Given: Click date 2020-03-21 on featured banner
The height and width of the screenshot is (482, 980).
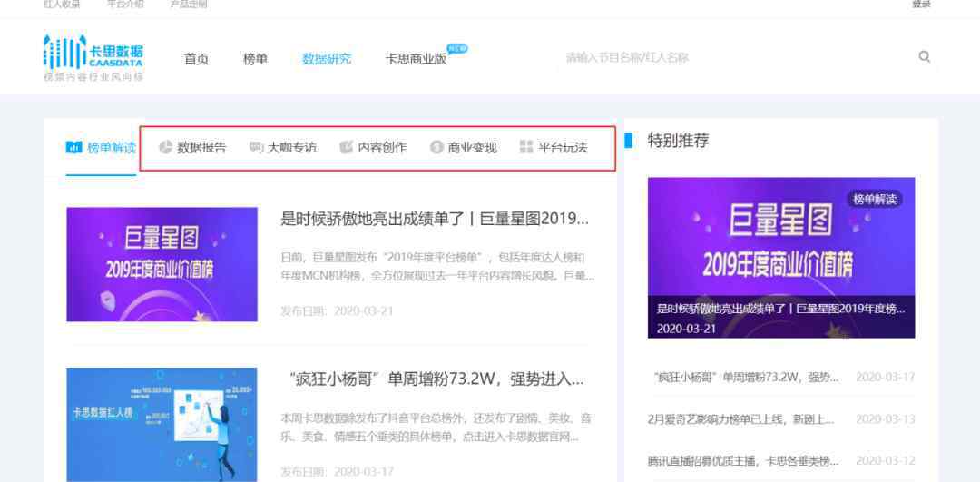Looking at the screenshot, I should click(x=686, y=329).
